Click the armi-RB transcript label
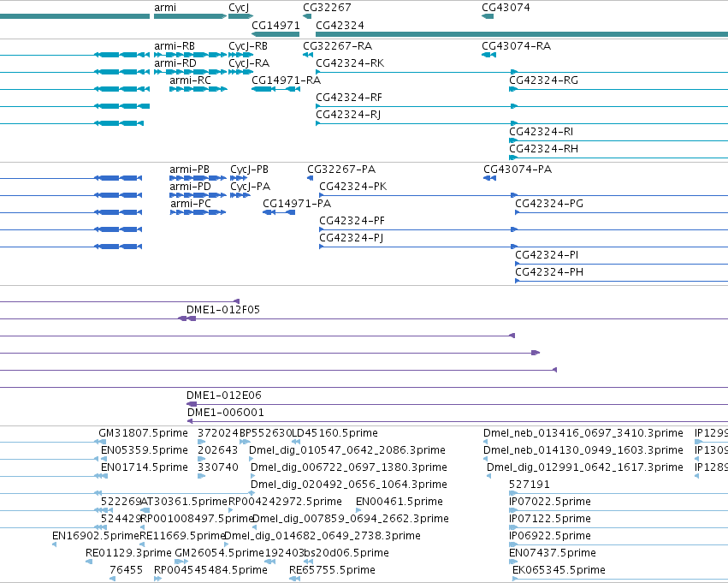728x583 pixels. click(175, 46)
